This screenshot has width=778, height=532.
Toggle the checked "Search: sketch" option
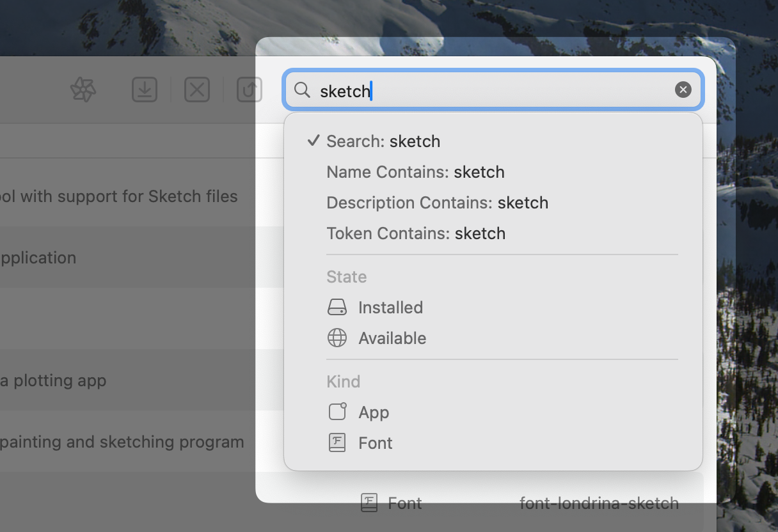pos(383,141)
